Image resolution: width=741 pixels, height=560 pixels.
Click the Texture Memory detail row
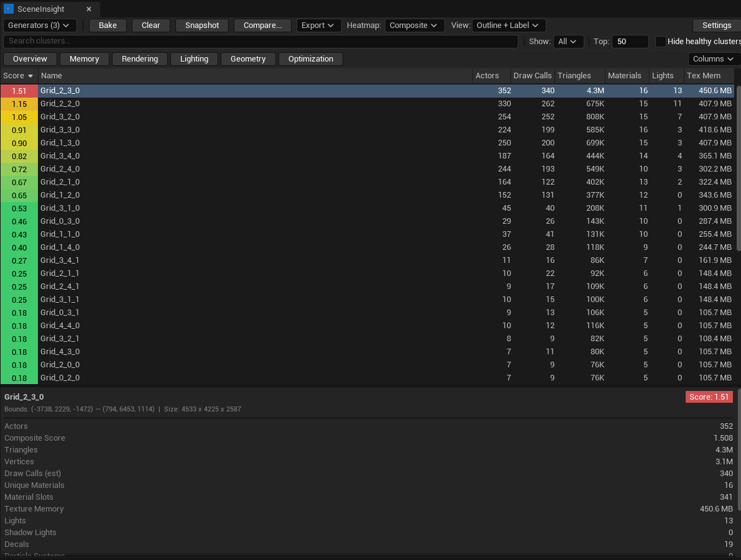pos(369,509)
